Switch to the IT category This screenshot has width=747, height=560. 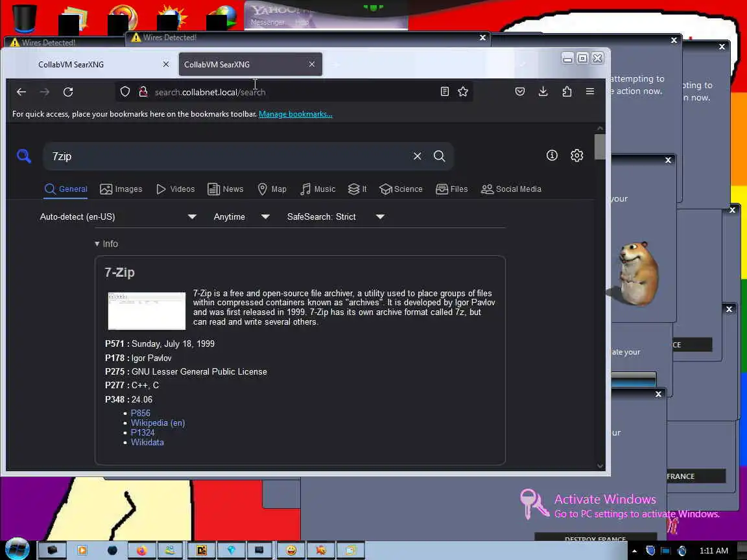tap(357, 189)
